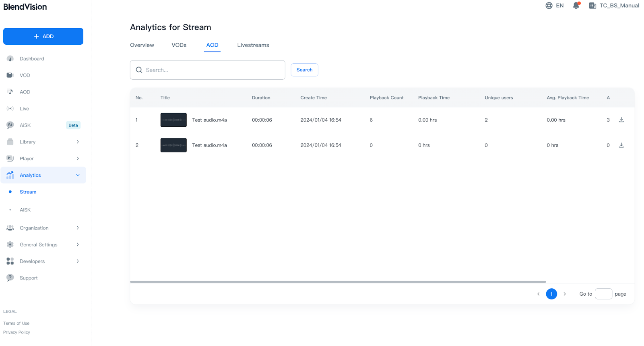Open AiSK Beta feature in sidebar

click(x=25, y=125)
